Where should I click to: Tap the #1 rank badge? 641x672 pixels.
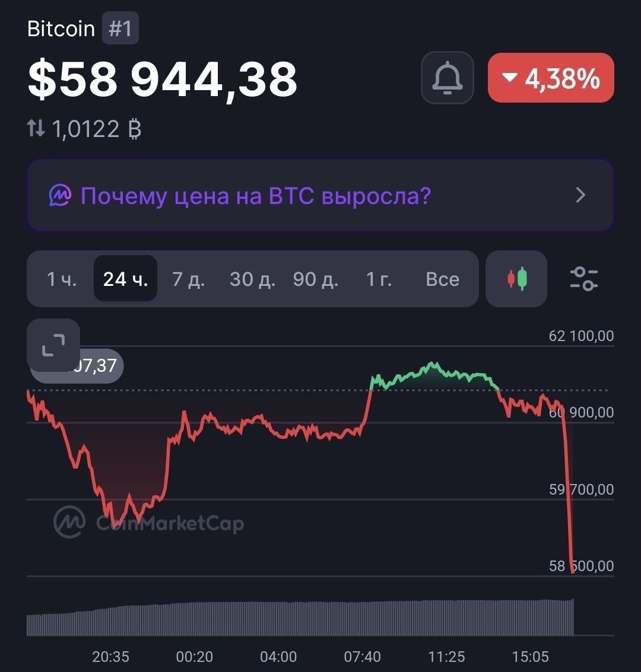pos(120,28)
